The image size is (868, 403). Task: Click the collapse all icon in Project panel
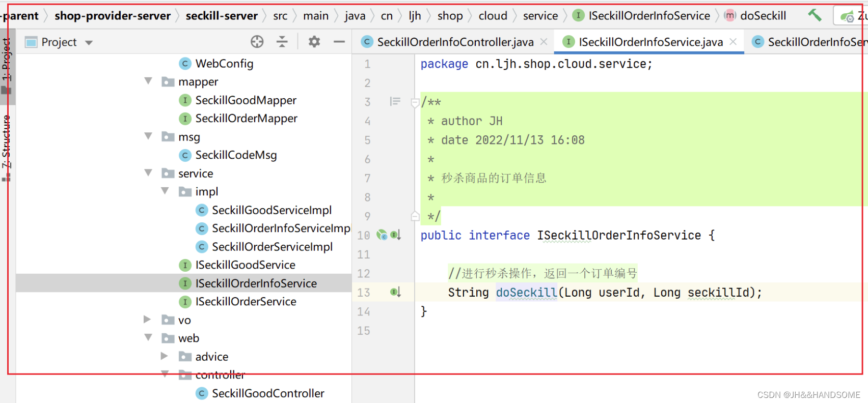click(282, 42)
